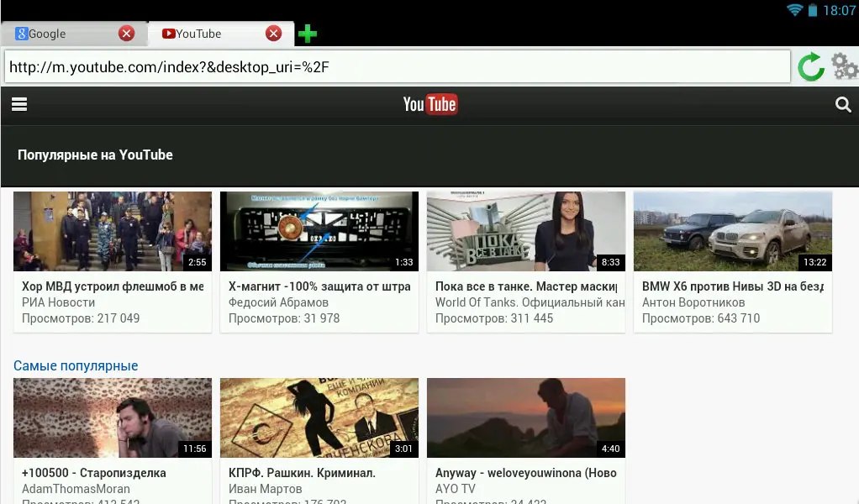
Task: Open title 'Anyway - weloveyouwinona'
Action: coord(526,473)
